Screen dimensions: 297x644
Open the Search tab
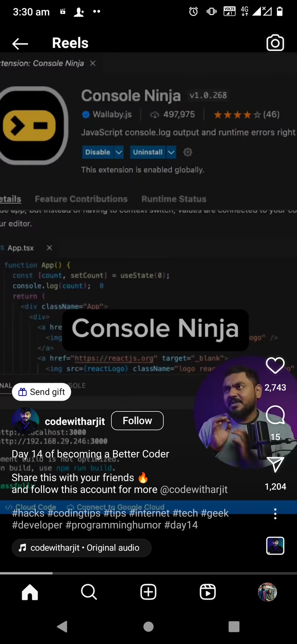tap(89, 592)
